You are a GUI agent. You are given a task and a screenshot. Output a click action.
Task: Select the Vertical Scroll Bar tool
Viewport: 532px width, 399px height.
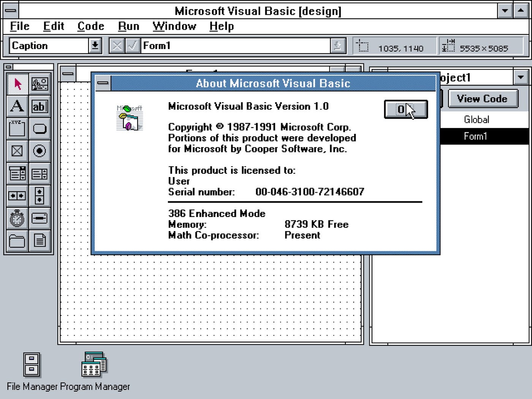[40, 196]
